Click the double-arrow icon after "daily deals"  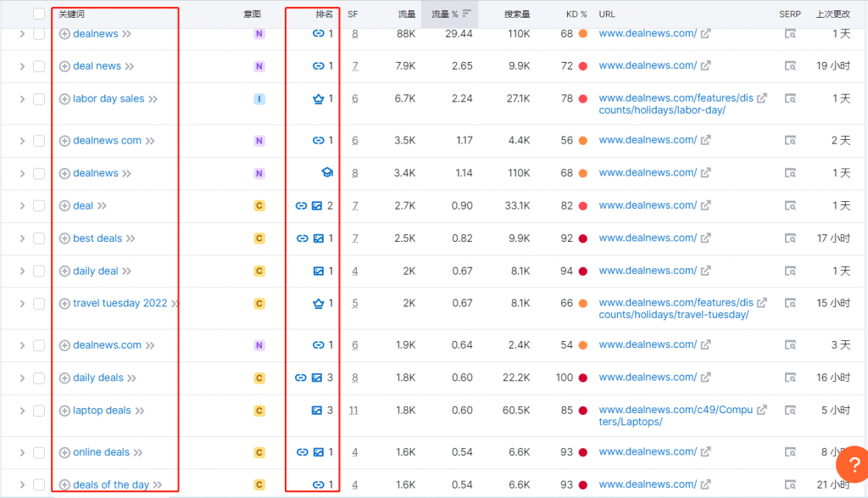click(x=131, y=378)
